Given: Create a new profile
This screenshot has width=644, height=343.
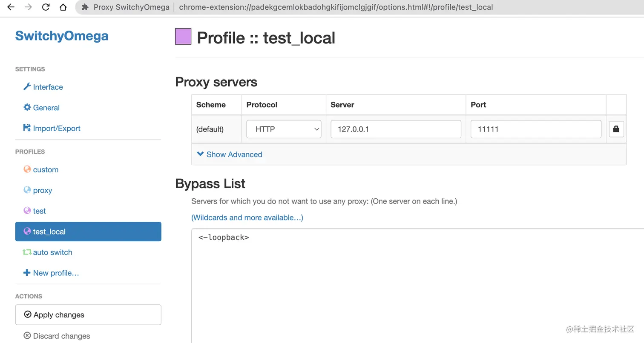Looking at the screenshot, I should pyautogui.click(x=55, y=273).
